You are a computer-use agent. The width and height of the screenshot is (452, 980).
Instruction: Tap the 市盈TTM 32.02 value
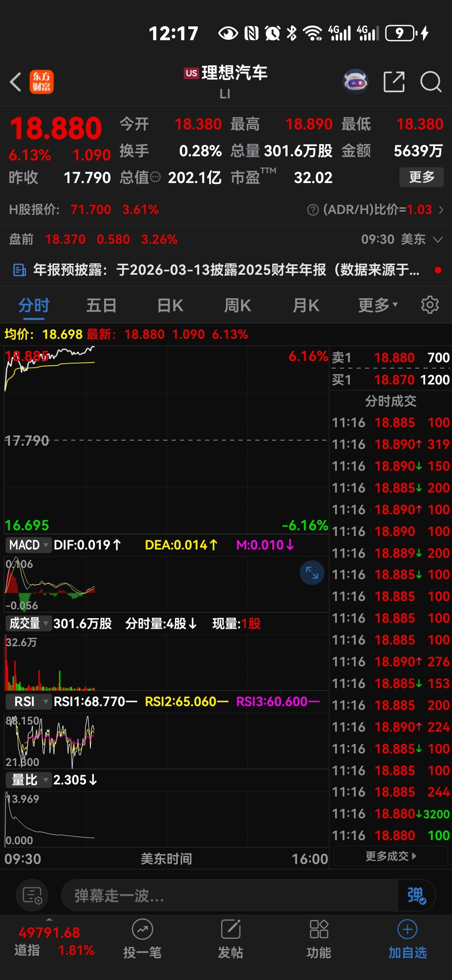(313, 178)
